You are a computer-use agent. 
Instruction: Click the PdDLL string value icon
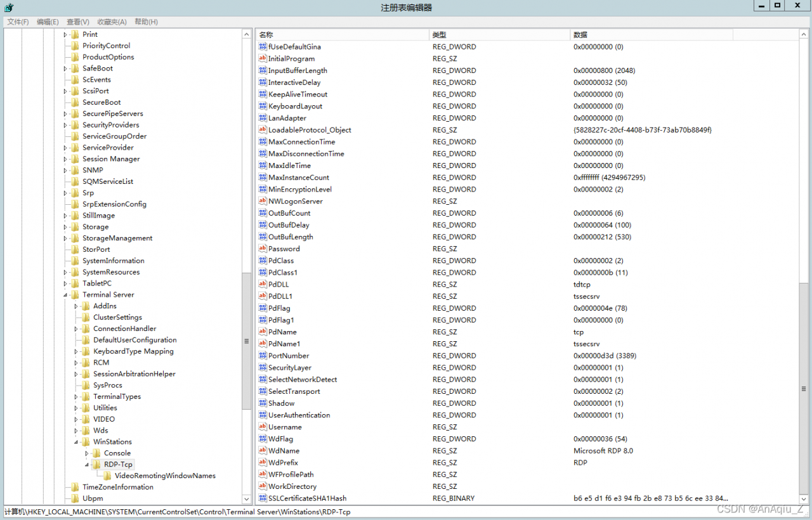pos(263,285)
